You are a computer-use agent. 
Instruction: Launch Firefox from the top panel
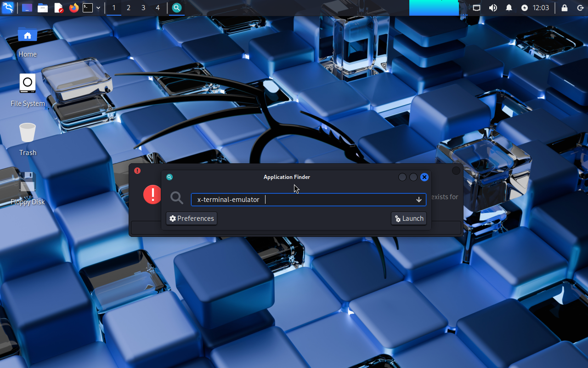(x=74, y=8)
